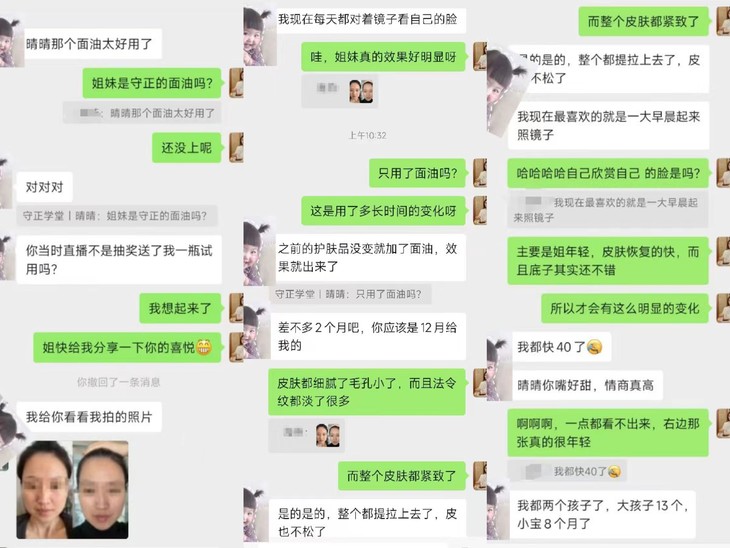Tap the 上午10:32 timestamp

pyautogui.click(x=367, y=135)
